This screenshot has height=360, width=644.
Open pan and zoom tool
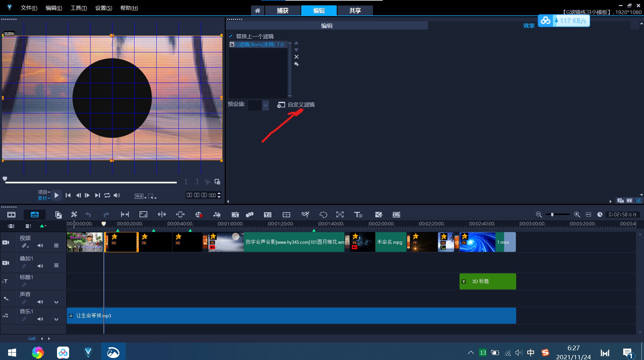[x=340, y=215]
